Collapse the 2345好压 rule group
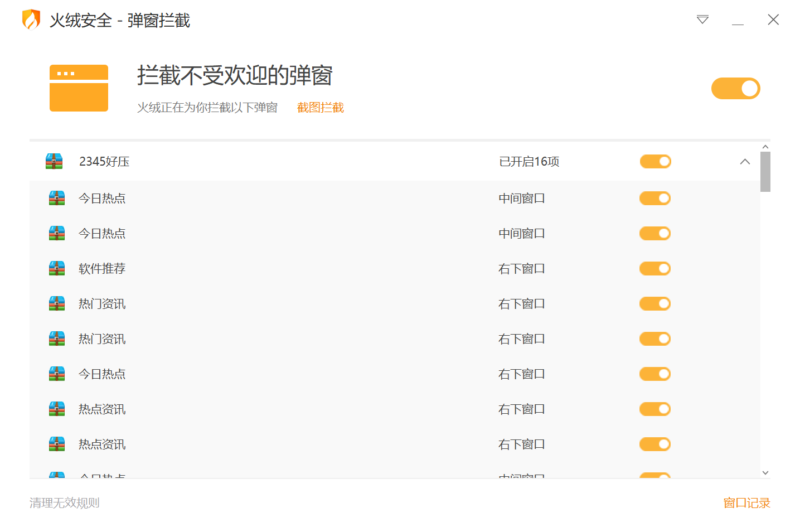Image resolution: width=800 pixels, height=527 pixels. (744, 162)
